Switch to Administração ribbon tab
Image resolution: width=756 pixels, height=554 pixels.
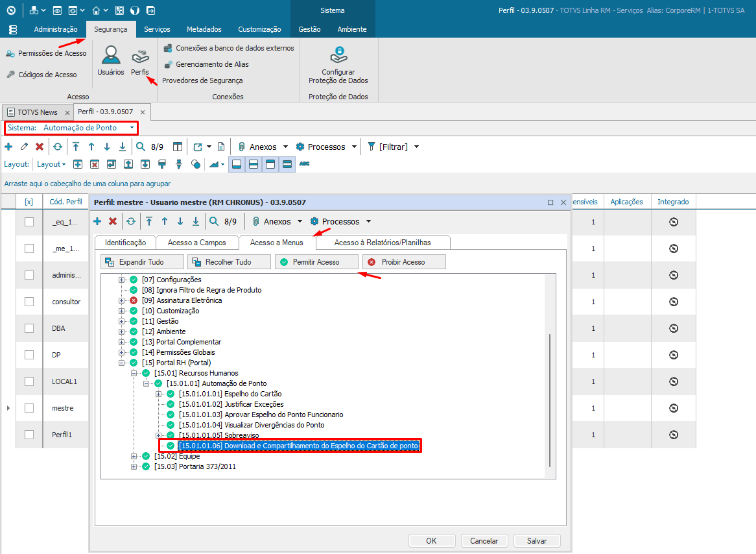56,29
